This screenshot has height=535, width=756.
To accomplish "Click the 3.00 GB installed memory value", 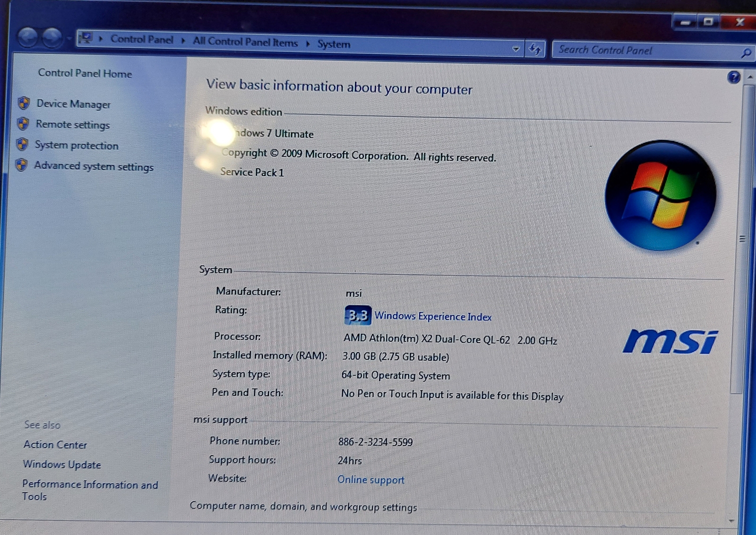I will (x=395, y=357).
